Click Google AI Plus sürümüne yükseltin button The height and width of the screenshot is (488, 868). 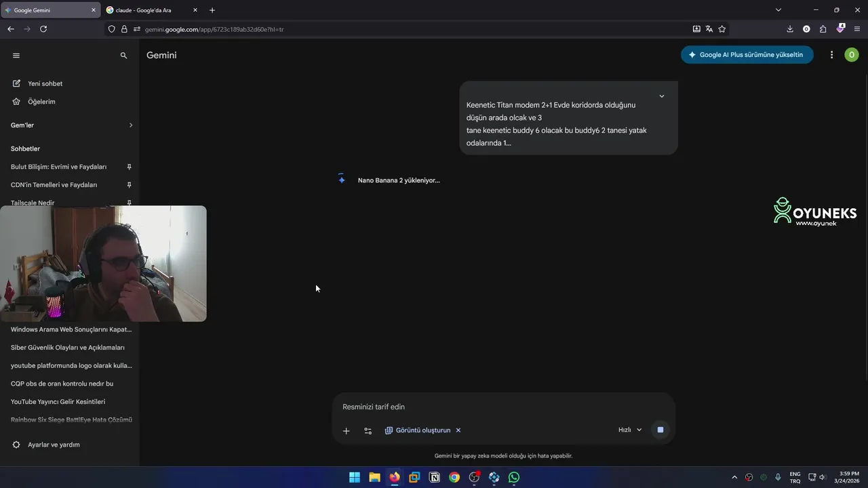(747, 55)
